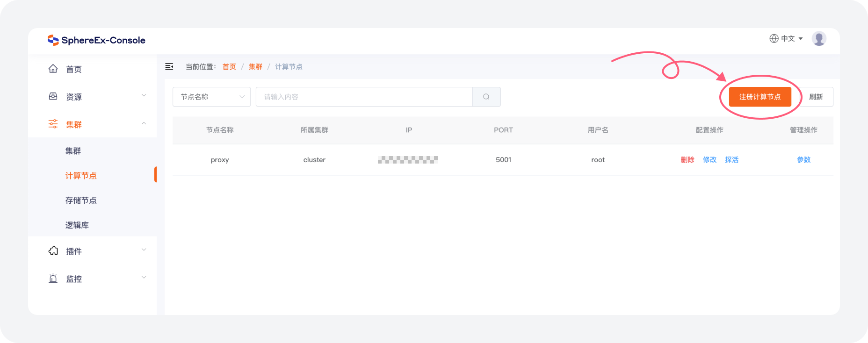Click the 注册计算节点 button
Viewport: 868px width, 343px height.
coord(760,97)
